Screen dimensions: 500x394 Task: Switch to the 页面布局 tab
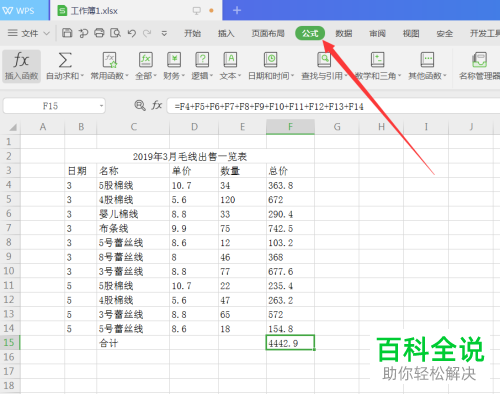(x=268, y=33)
